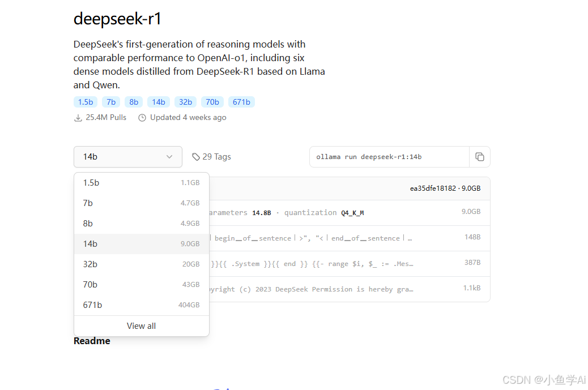This screenshot has width=588, height=390.
Task: Open View all models
Action: (x=141, y=325)
